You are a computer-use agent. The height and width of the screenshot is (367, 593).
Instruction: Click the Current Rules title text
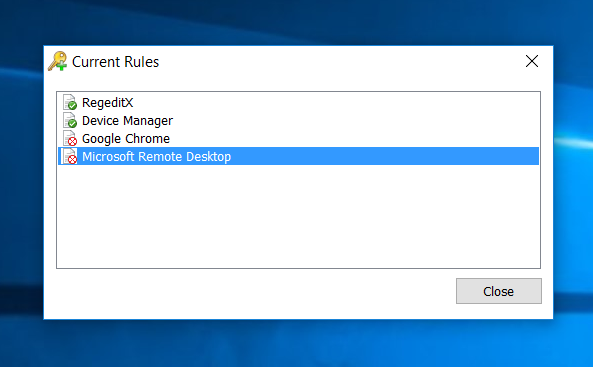(115, 62)
